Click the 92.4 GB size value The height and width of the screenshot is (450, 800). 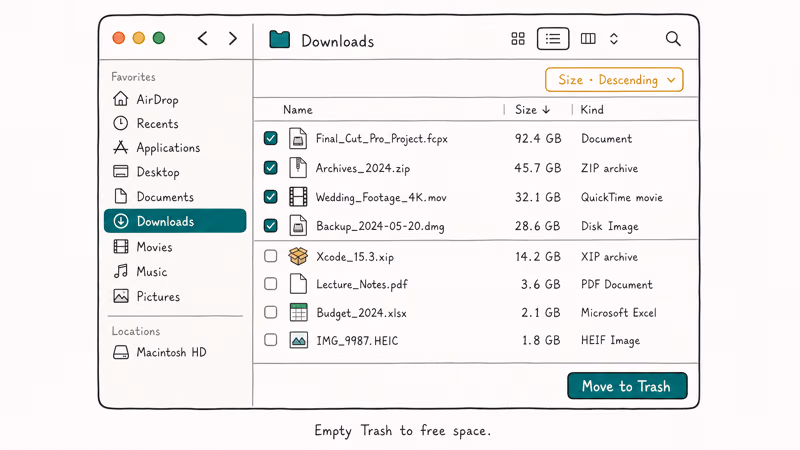[538, 138]
